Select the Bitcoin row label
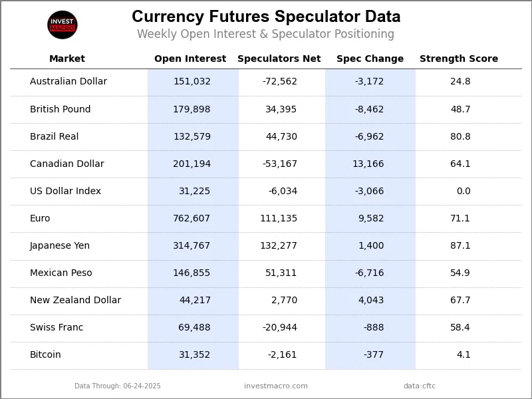This screenshot has height=399, width=532. tap(45, 355)
